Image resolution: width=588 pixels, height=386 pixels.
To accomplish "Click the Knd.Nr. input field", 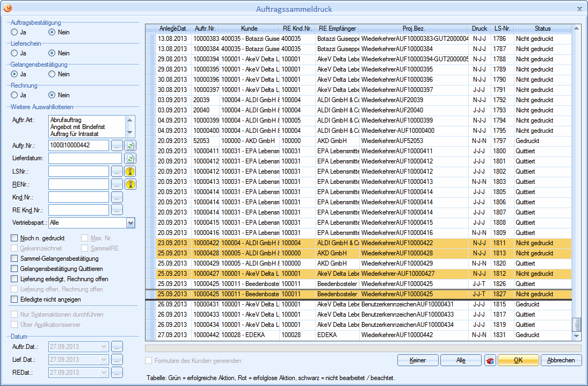I will pyautogui.click(x=79, y=197).
